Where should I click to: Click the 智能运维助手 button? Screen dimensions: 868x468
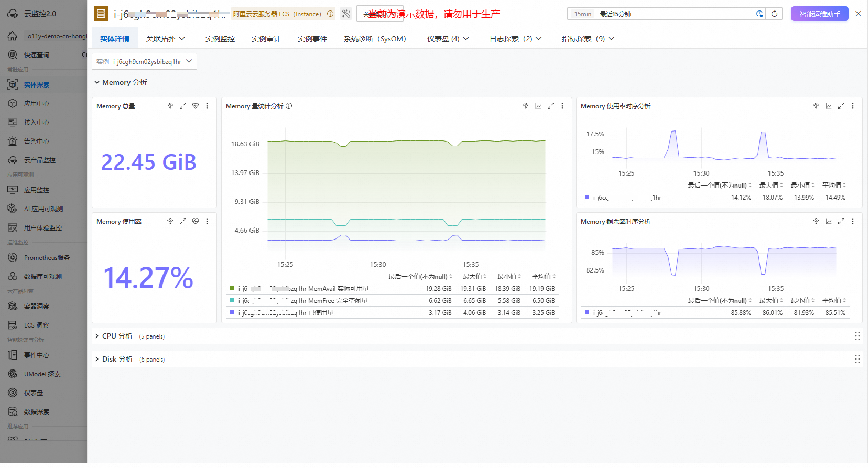click(819, 14)
